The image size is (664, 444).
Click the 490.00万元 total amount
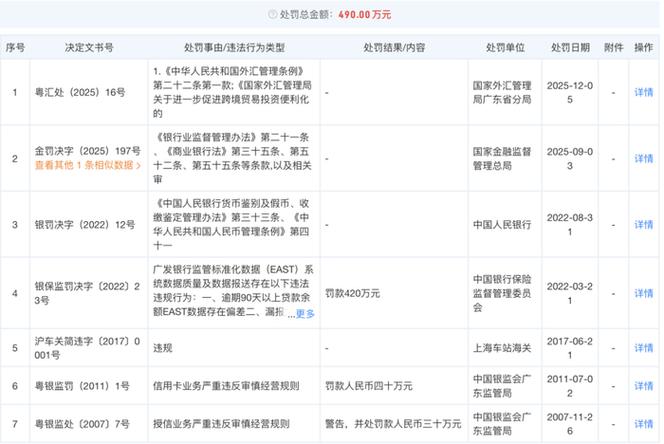[365, 14]
